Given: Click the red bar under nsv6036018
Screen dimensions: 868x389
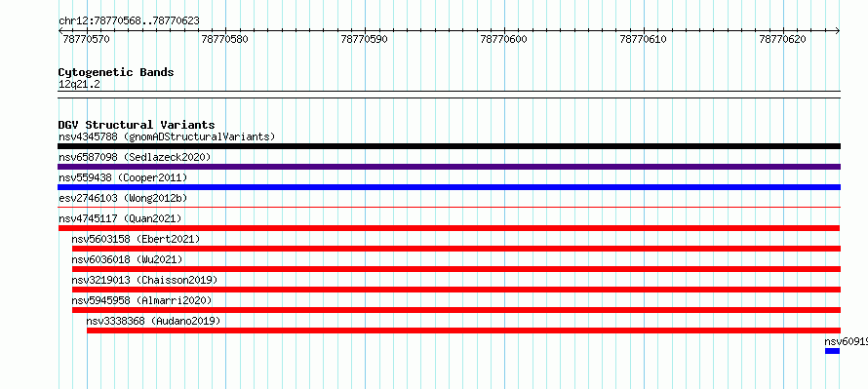Looking at the screenshot, I should (x=456, y=269).
